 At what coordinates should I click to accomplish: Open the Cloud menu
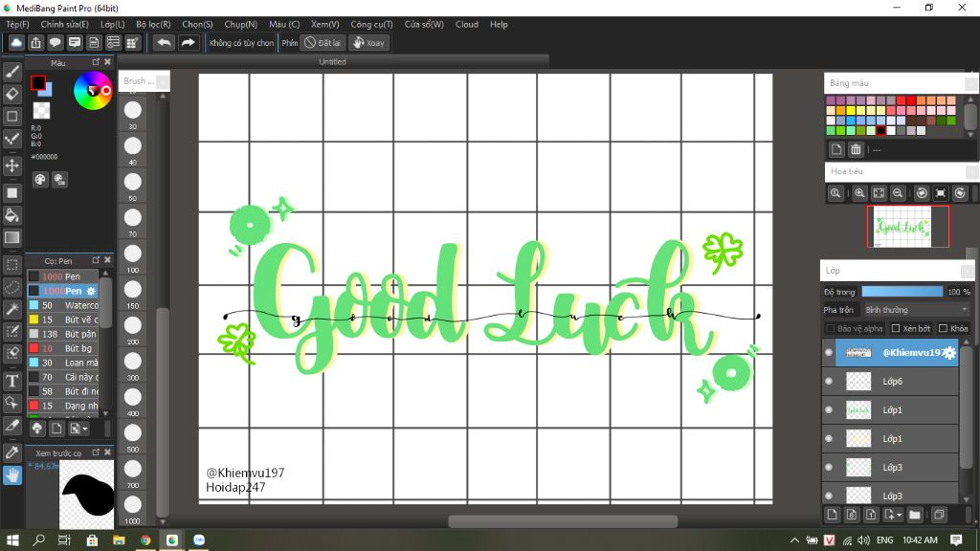click(467, 24)
